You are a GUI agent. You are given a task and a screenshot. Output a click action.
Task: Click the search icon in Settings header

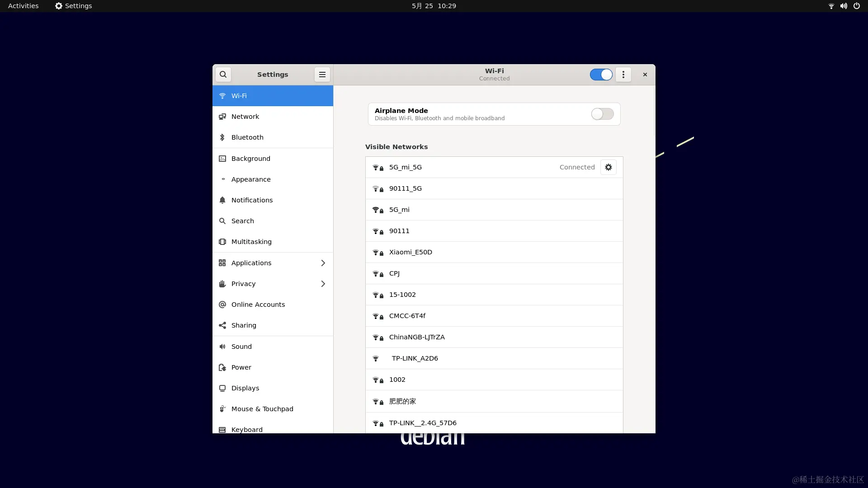coord(223,75)
